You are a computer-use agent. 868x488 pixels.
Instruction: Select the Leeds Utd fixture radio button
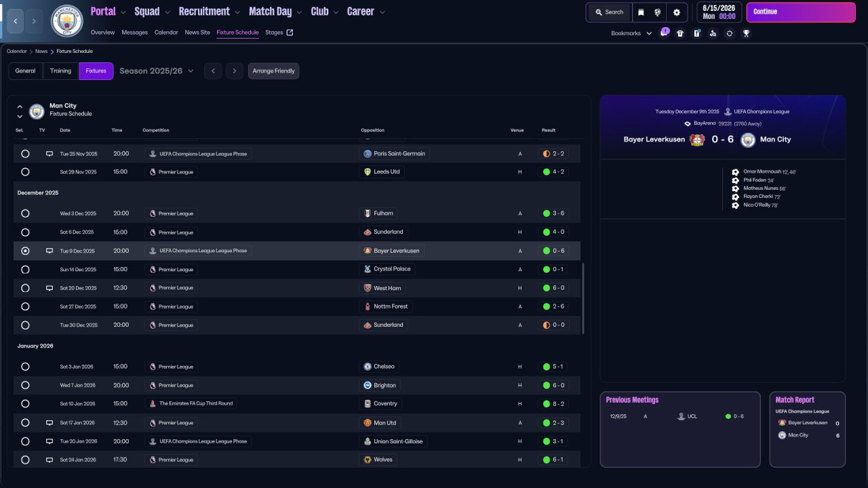tap(25, 172)
